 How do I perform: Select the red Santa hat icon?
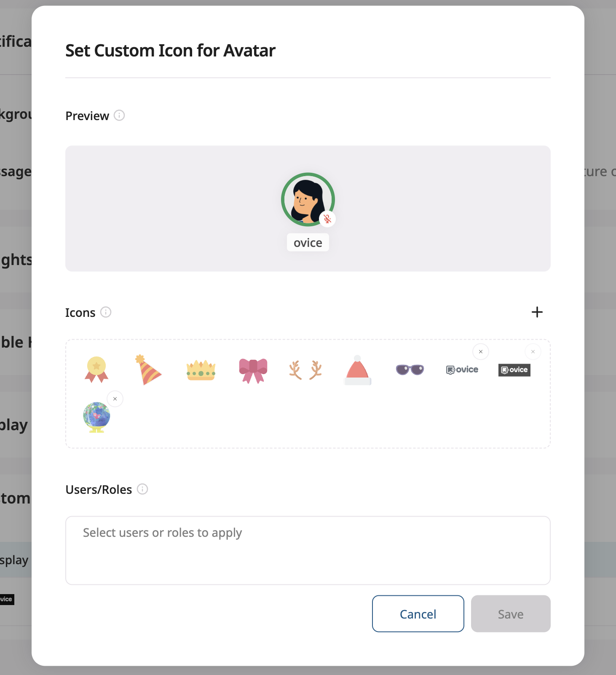358,370
